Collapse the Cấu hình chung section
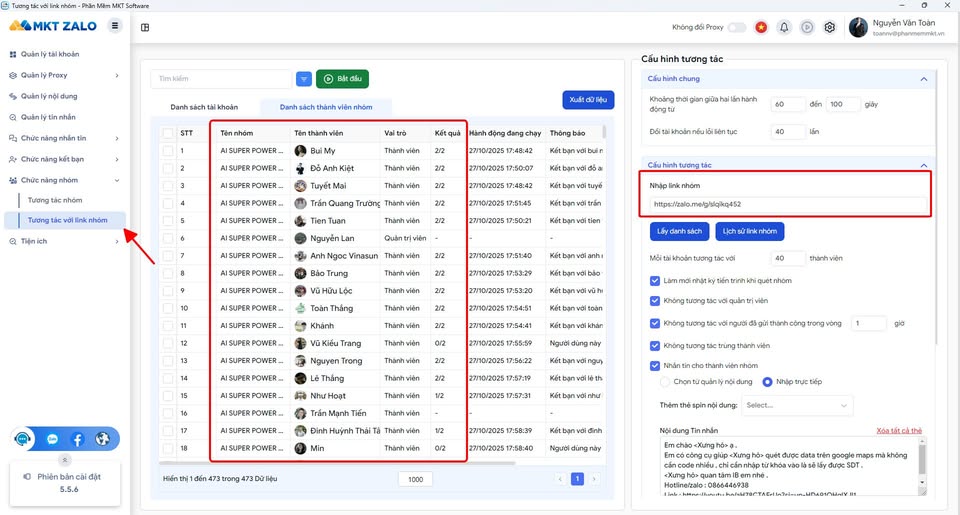This screenshot has width=960, height=515. (924, 79)
